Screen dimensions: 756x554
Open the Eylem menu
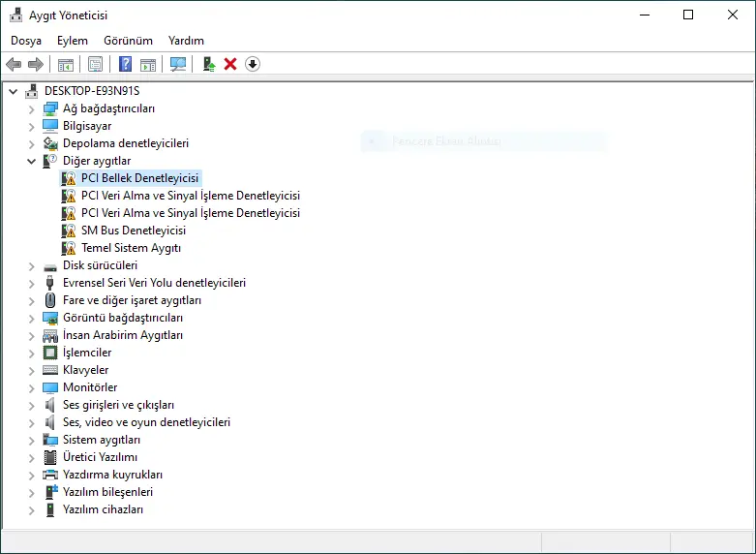(73, 41)
